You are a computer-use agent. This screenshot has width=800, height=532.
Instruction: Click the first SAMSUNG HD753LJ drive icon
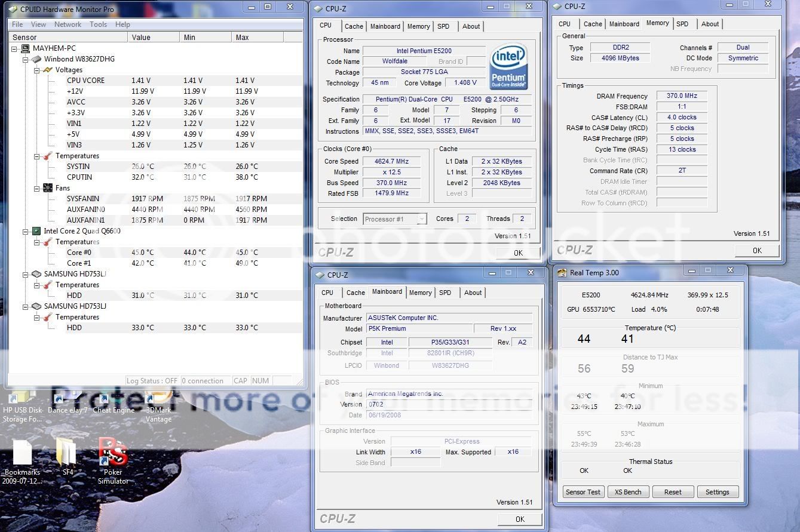pyautogui.click(x=36, y=274)
